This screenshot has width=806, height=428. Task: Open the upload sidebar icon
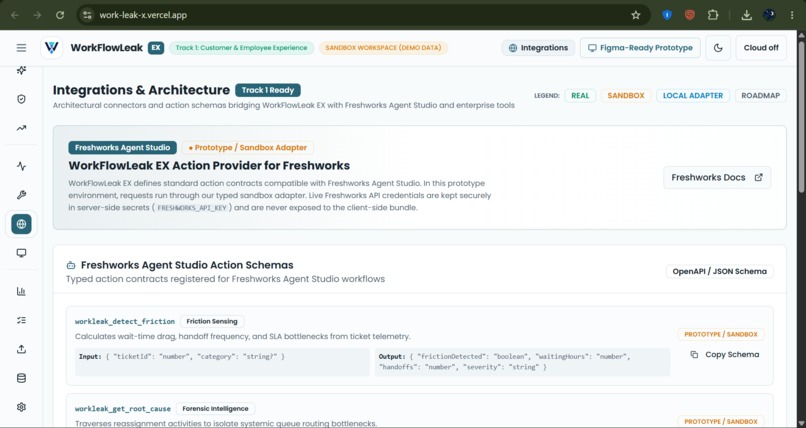(21, 349)
